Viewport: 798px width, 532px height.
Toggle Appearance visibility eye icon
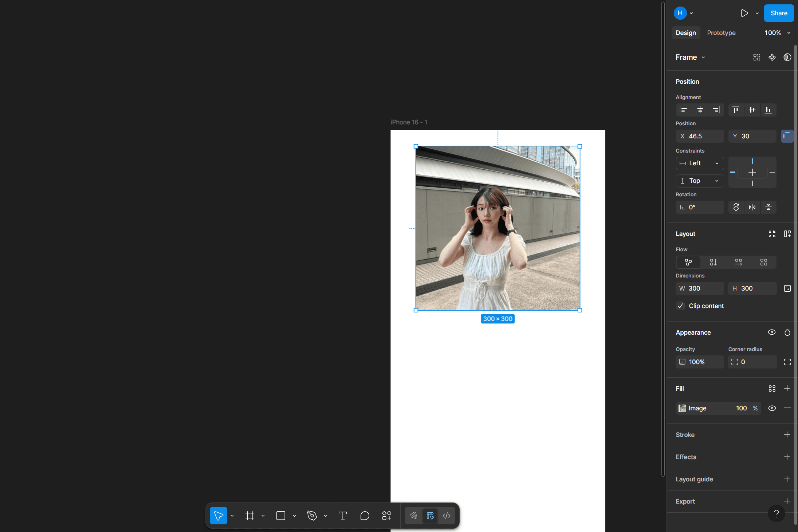772,332
